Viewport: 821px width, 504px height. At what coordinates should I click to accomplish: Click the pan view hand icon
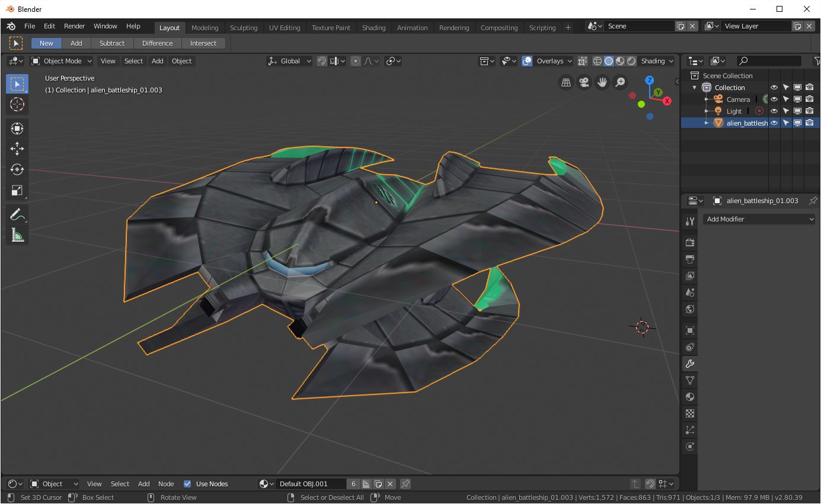[602, 82]
